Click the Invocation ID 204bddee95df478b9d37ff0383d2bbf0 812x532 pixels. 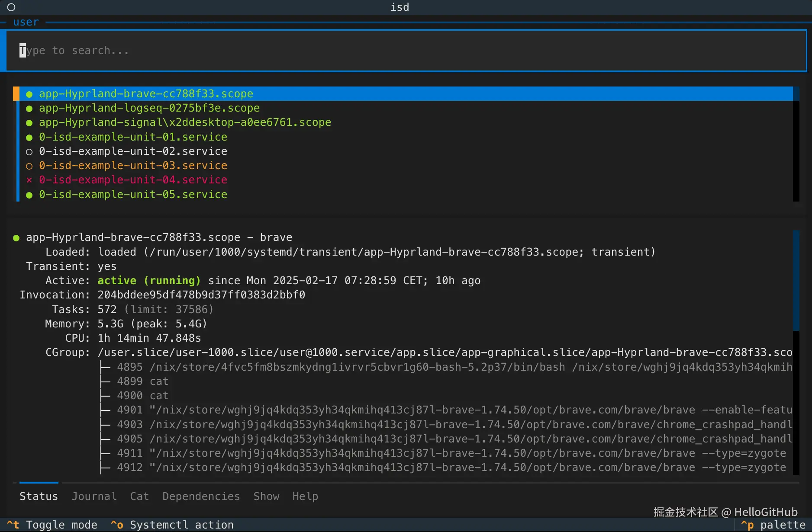pos(201,295)
